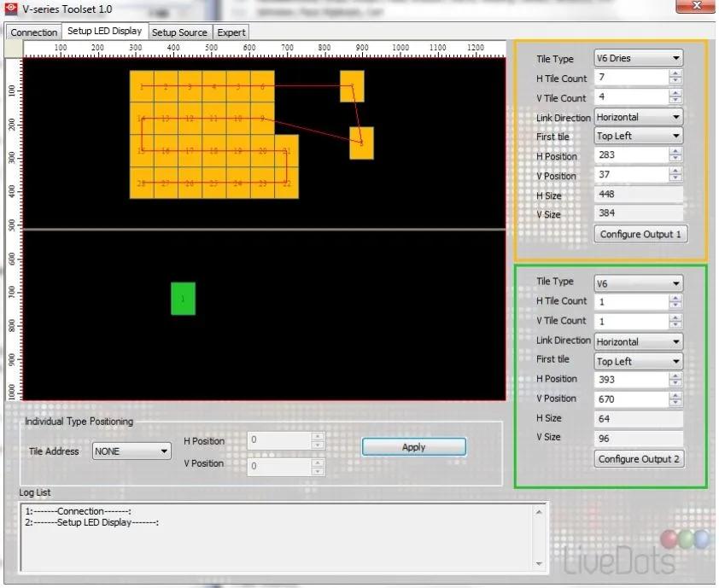Viewport: 719px width, 588px height.
Task: Click tile 22 in the orange grid
Action: click(287, 183)
